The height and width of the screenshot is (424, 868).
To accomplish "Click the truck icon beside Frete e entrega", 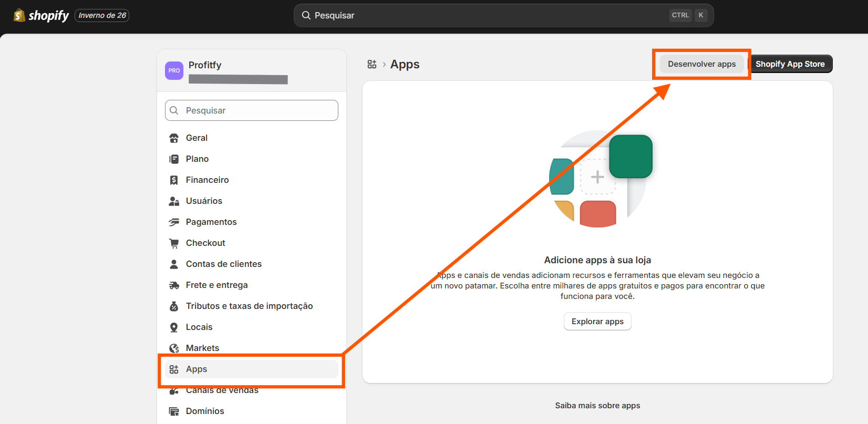I will tap(174, 285).
